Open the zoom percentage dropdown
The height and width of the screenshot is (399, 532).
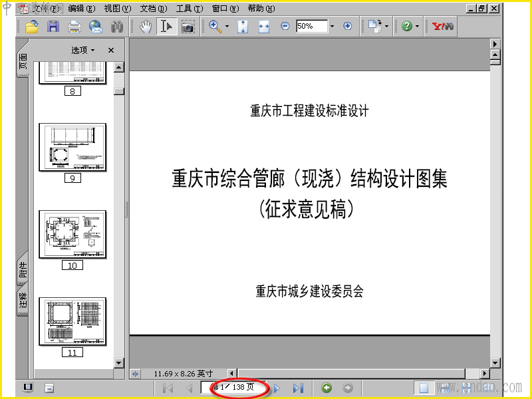pos(332,26)
